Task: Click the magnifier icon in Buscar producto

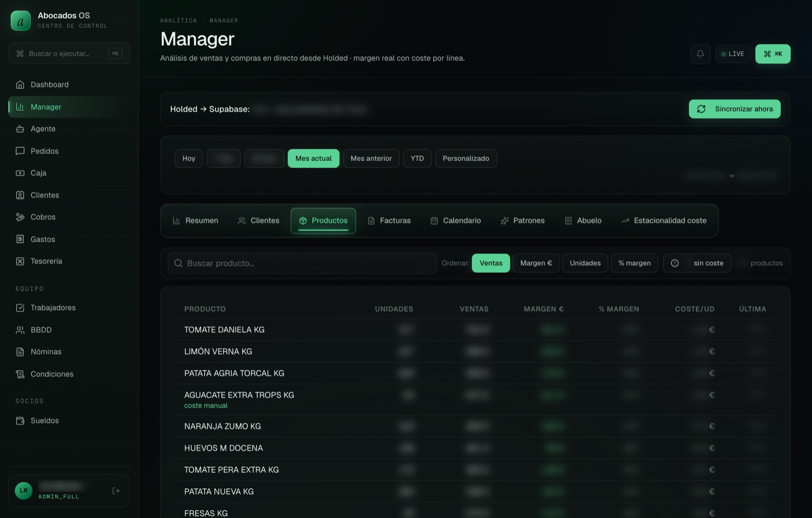Action: point(178,263)
